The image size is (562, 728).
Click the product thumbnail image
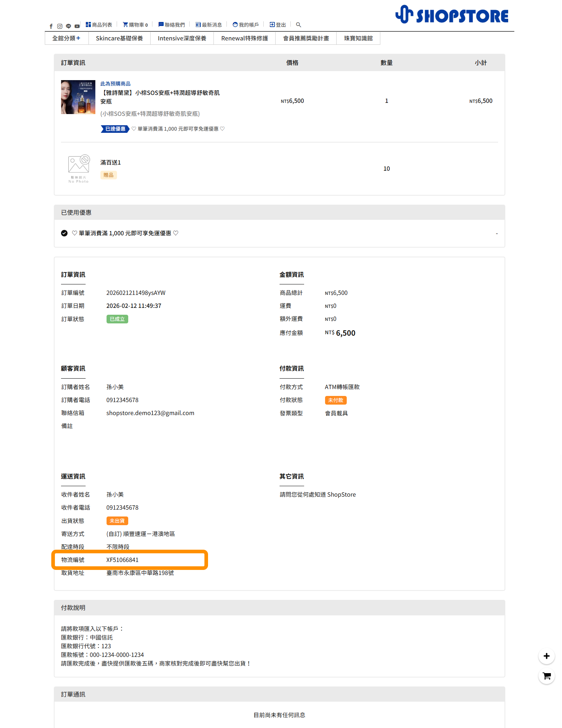[x=78, y=97]
